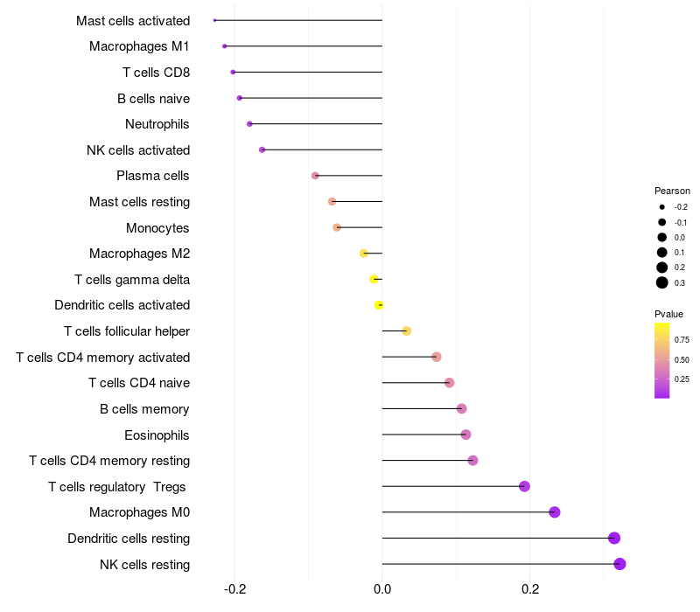Screen dimensions: 700x612
Task: Click the Pearson legend 0.3 size dot
Action: (x=662, y=282)
